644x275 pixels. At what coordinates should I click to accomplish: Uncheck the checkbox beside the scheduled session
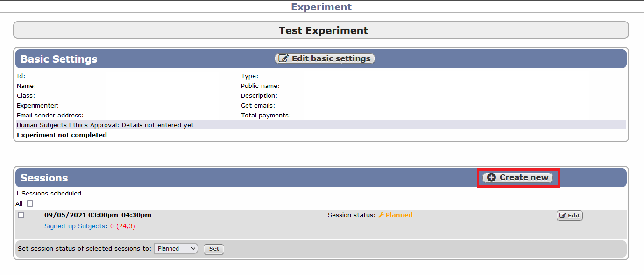[x=20, y=215]
